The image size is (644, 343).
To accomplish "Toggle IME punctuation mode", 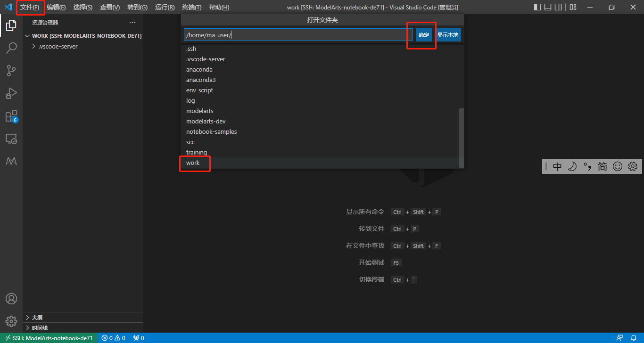I will pyautogui.click(x=587, y=166).
